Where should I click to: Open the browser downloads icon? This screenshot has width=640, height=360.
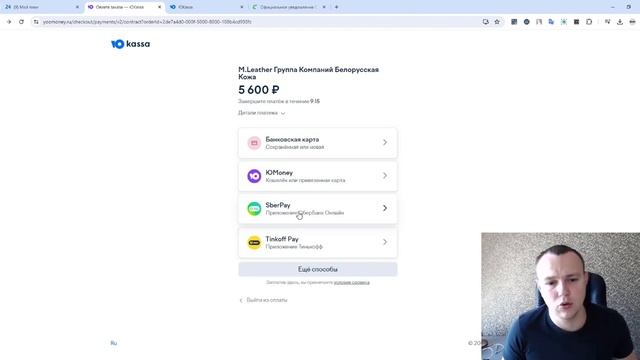[620, 22]
